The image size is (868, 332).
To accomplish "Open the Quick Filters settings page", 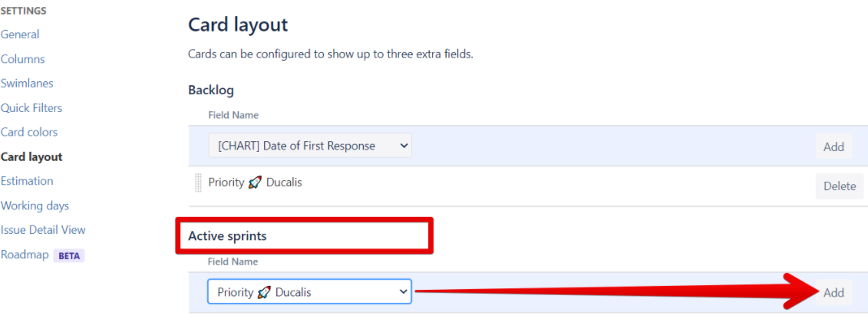I will [x=31, y=108].
